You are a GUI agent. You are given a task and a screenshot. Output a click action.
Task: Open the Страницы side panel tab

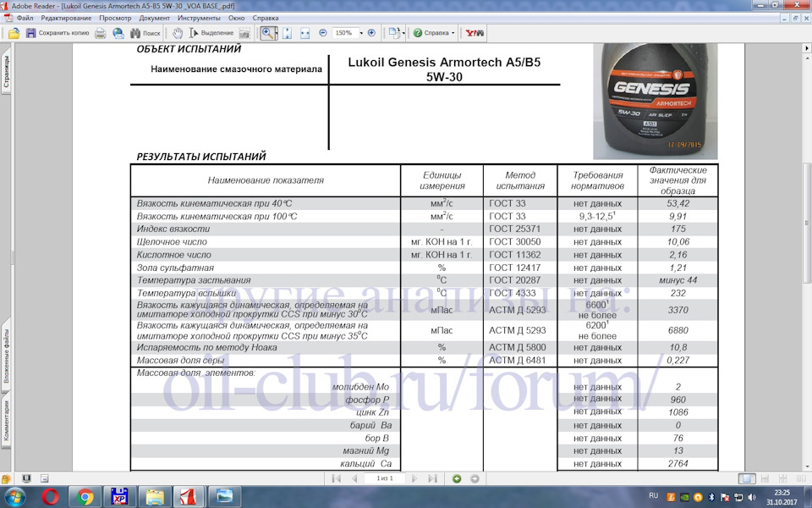coord(6,73)
